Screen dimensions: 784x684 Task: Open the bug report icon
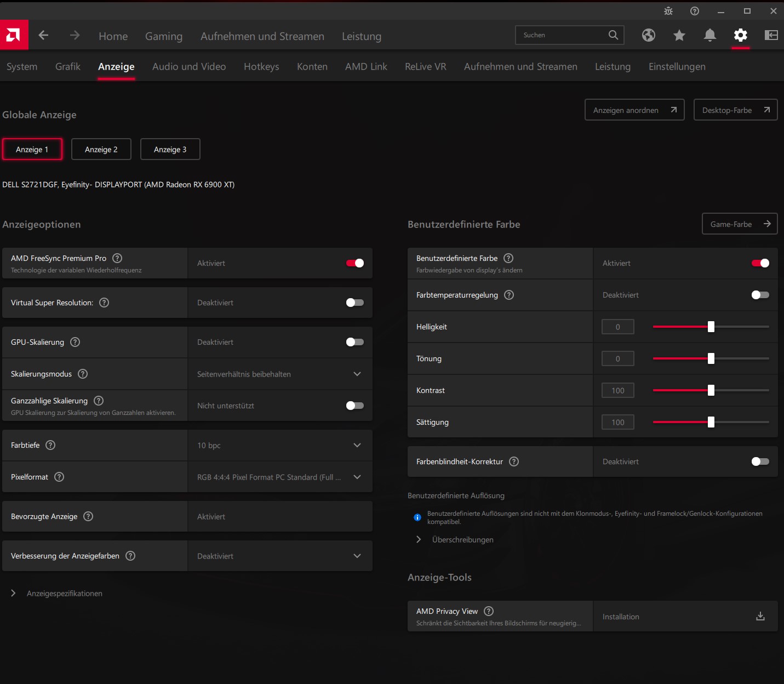(x=668, y=11)
